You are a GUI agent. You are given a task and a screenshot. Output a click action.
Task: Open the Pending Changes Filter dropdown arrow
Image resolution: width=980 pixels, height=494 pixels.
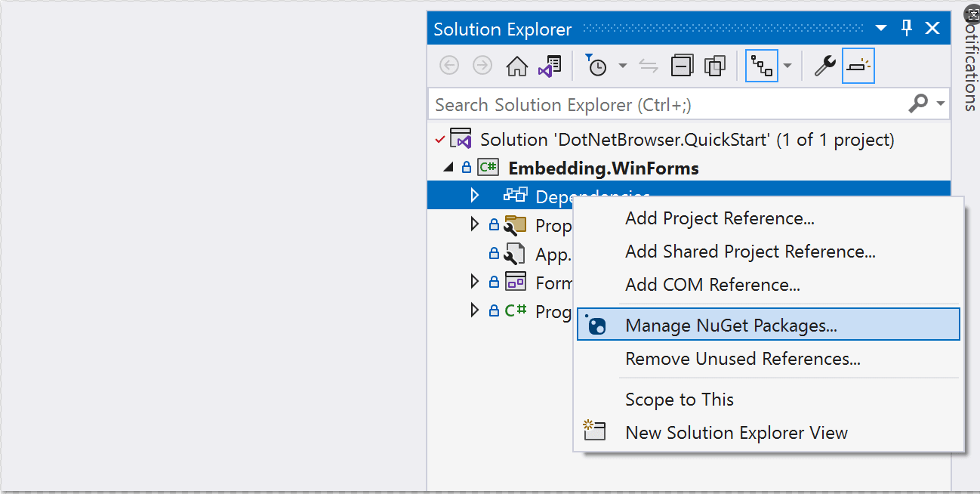623,66
